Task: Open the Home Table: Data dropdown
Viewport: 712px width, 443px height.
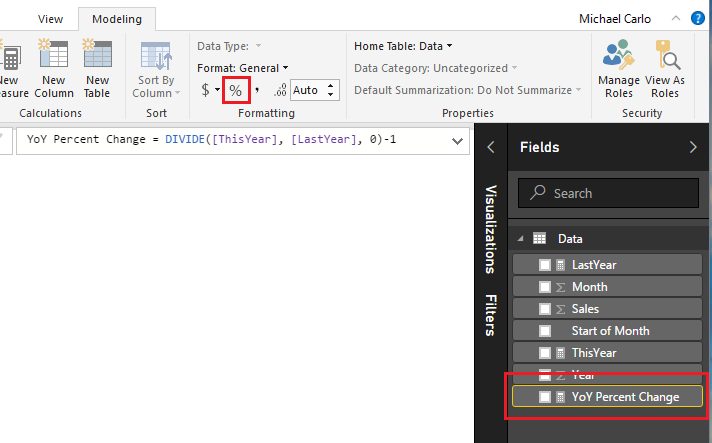Action: [403, 46]
